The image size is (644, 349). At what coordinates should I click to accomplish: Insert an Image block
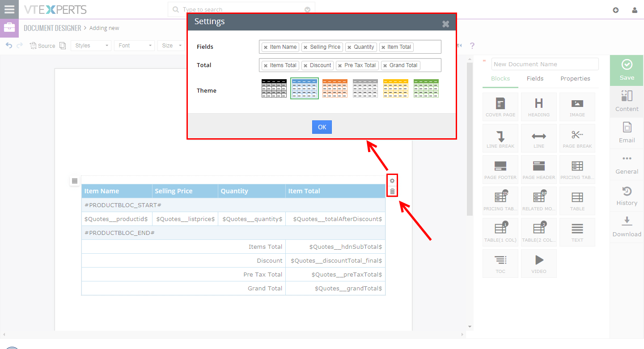tap(577, 106)
